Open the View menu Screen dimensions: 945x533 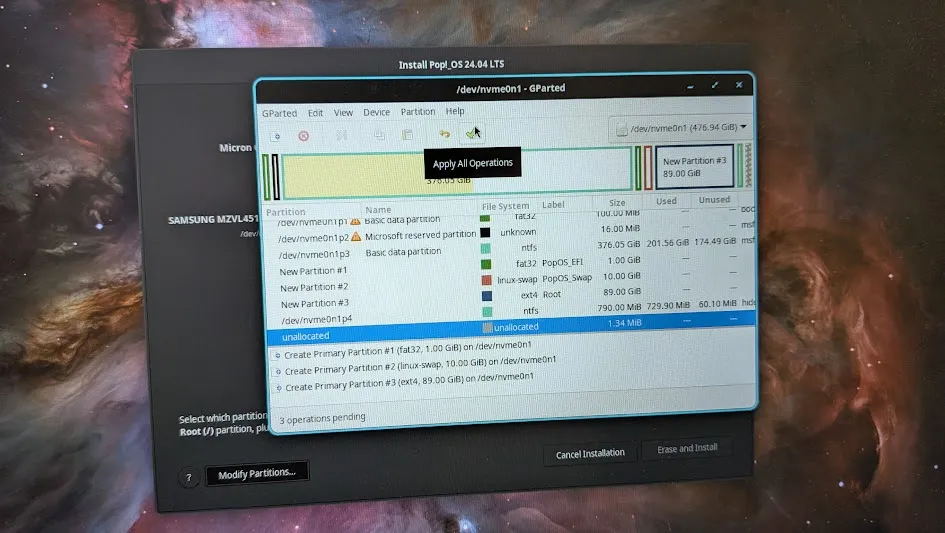pos(343,113)
